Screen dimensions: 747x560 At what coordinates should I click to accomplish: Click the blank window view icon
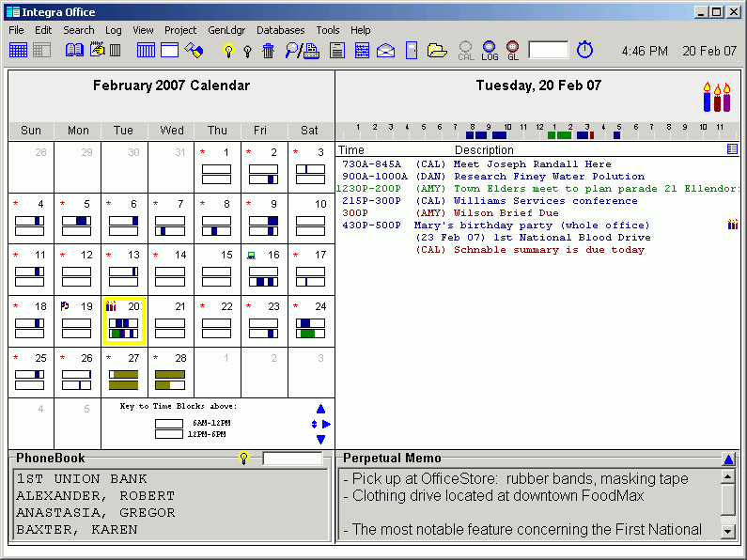click(169, 50)
